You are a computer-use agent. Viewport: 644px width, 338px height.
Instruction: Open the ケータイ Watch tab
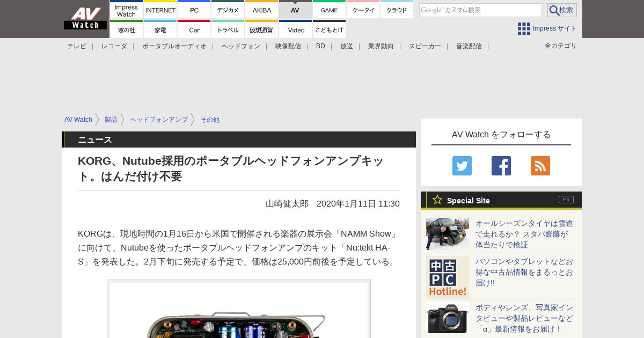coord(363,10)
